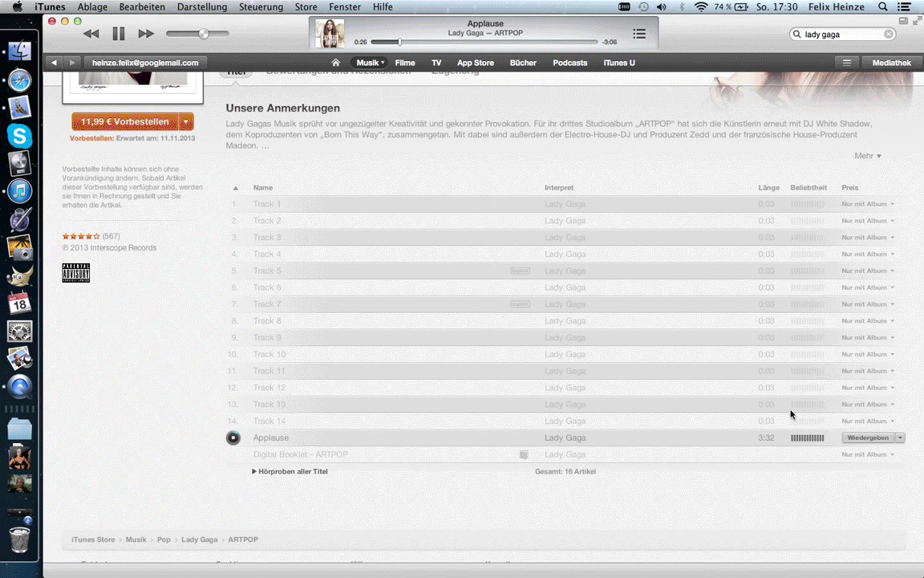Screen dimensions: 924x578
Task: Click Wi-Fi status icon in menu bar
Action: tap(701, 7)
